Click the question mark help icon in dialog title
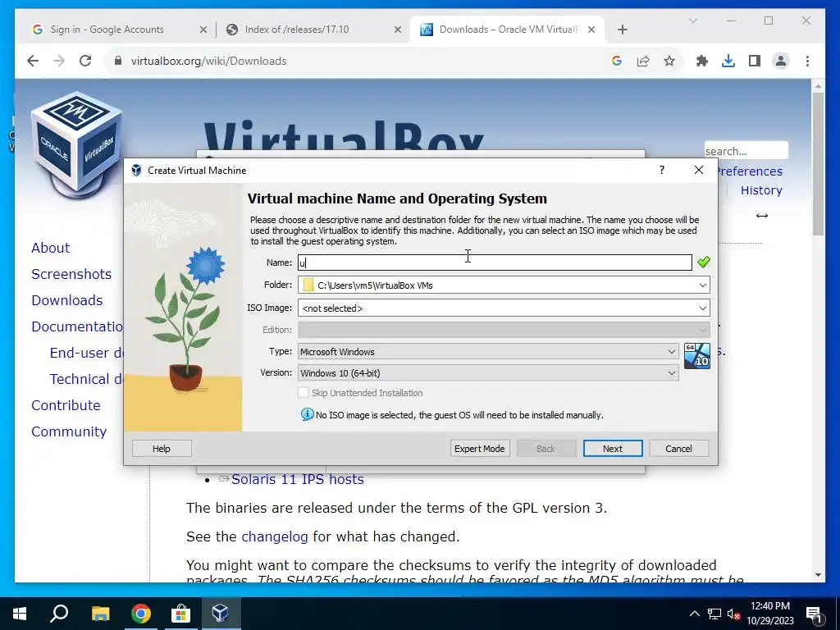 pos(662,170)
